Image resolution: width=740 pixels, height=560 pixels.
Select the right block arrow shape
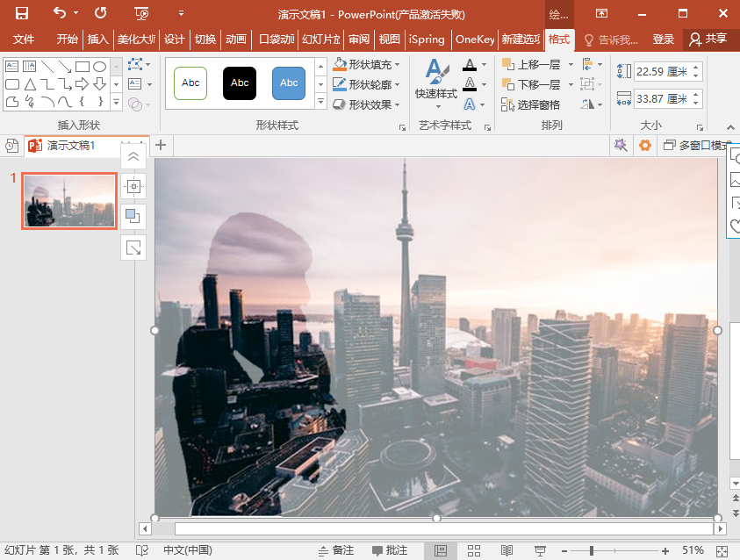click(83, 84)
